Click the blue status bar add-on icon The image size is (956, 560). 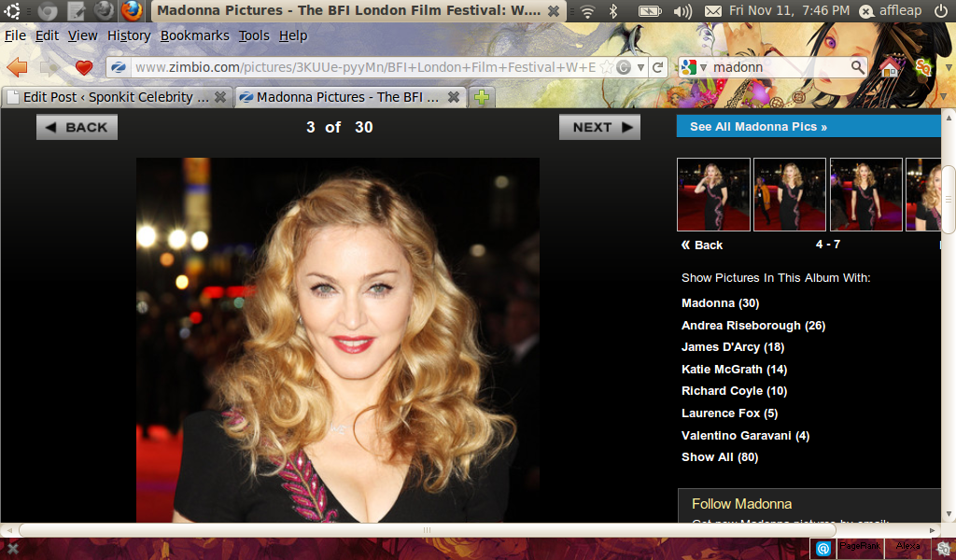pos(823,549)
